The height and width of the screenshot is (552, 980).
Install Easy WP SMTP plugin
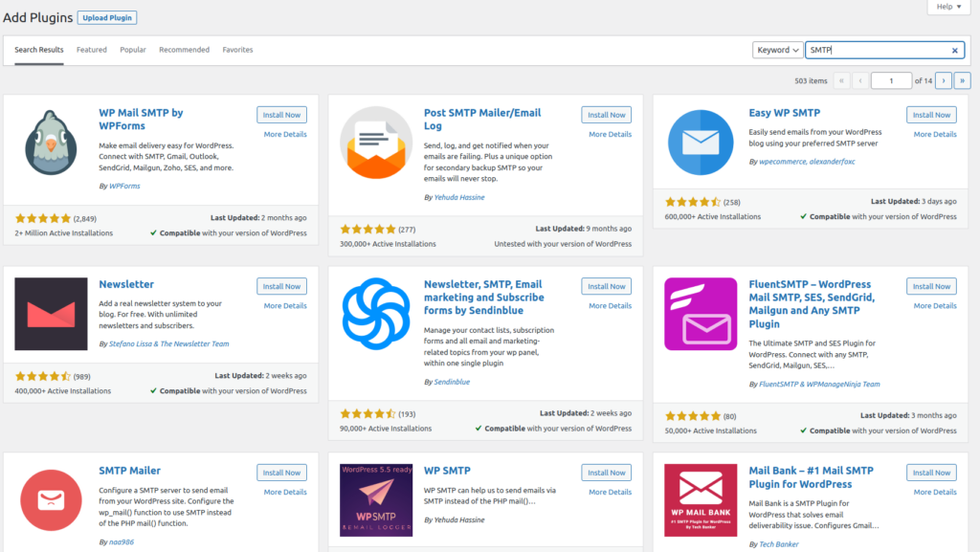tap(931, 115)
